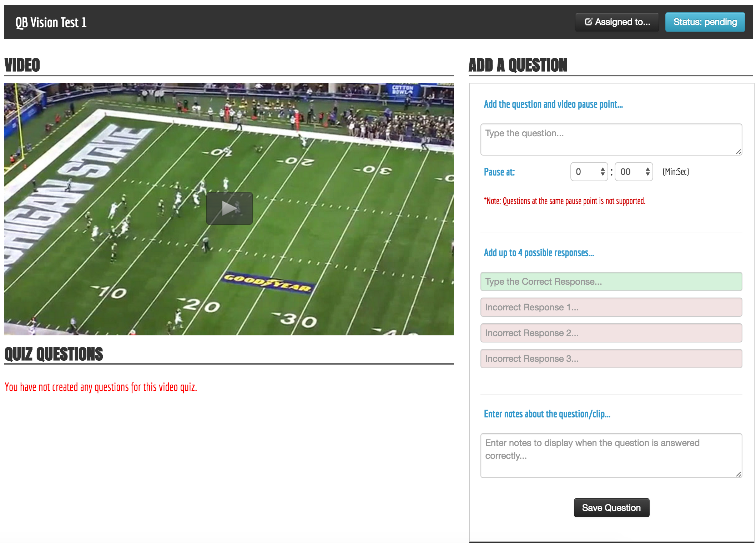
Task: Click the Assigned to edit icon
Action: [588, 22]
